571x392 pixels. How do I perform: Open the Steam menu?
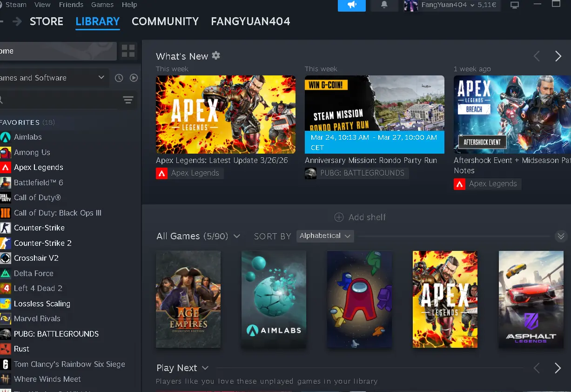(x=16, y=5)
